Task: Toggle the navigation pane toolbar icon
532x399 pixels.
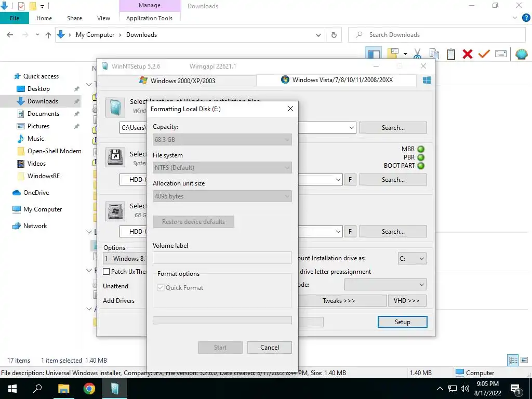Action: [374, 54]
